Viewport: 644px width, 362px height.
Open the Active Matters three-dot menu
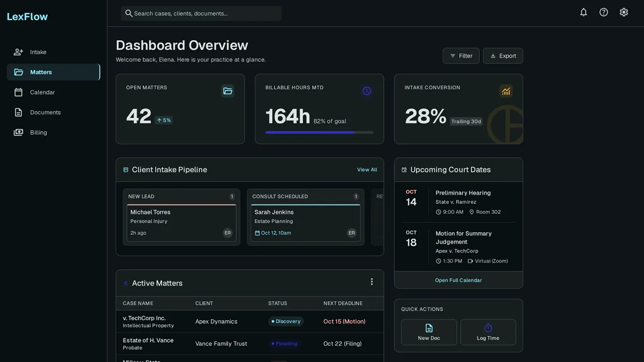click(x=372, y=282)
